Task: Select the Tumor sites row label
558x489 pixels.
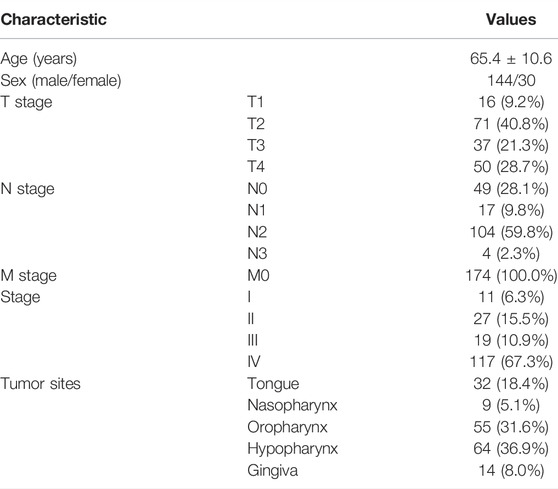Action: click(40, 384)
